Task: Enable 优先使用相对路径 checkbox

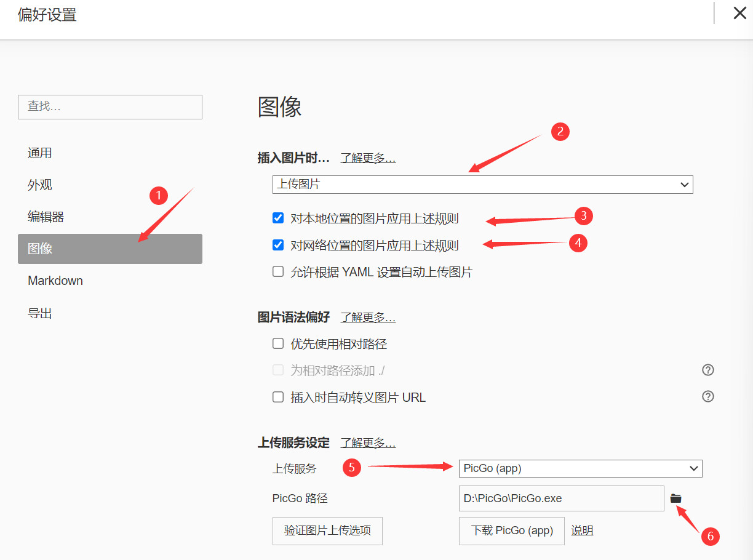Action: tap(278, 343)
